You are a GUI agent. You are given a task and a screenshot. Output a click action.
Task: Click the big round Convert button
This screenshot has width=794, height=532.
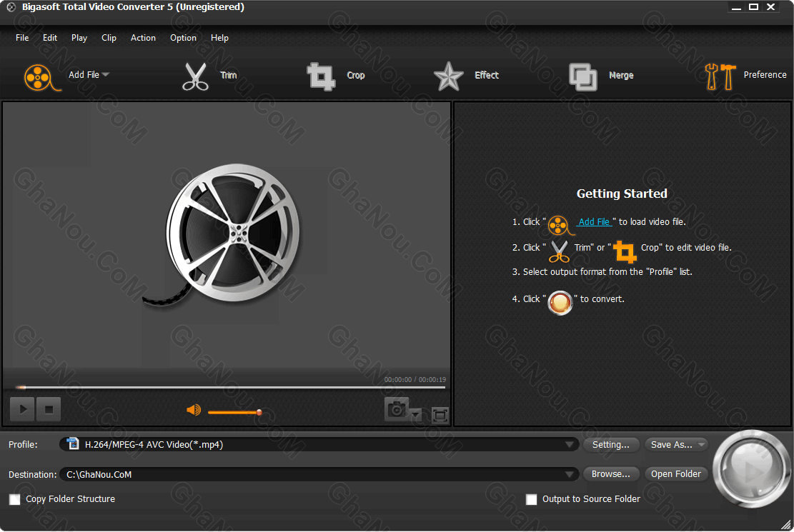pyautogui.click(x=751, y=468)
